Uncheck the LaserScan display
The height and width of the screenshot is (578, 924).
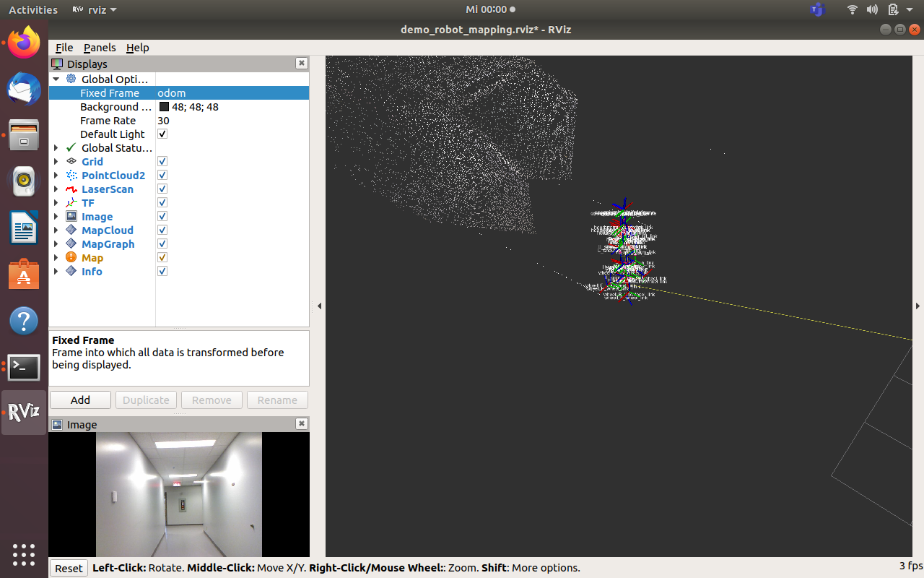[162, 189]
